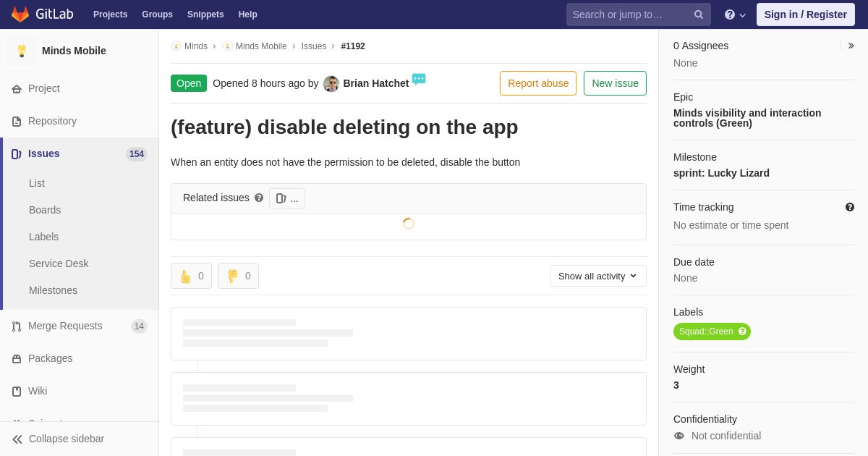Collapse sidebar using double-chevron icon

coord(17,439)
